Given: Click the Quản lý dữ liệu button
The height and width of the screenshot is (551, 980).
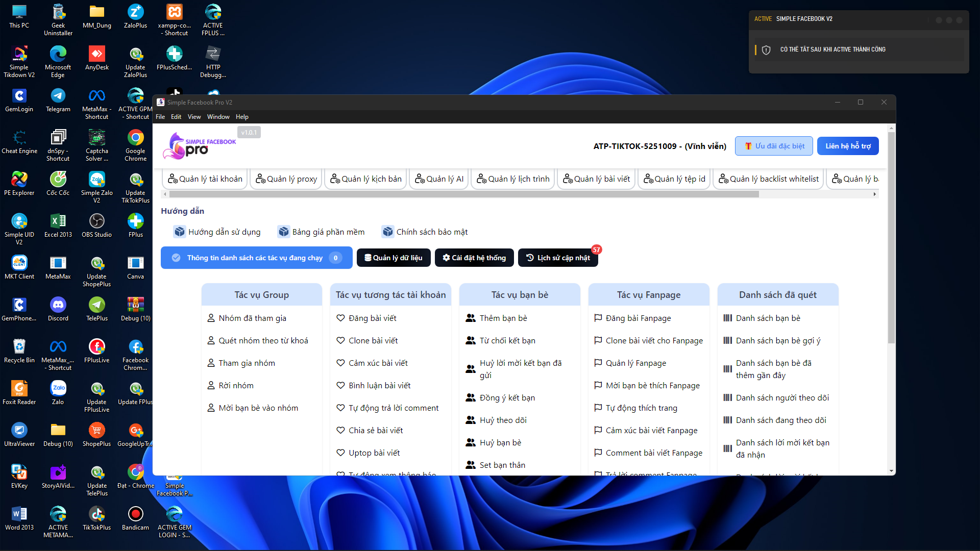Looking at the screenshot, I should point(394,258).
